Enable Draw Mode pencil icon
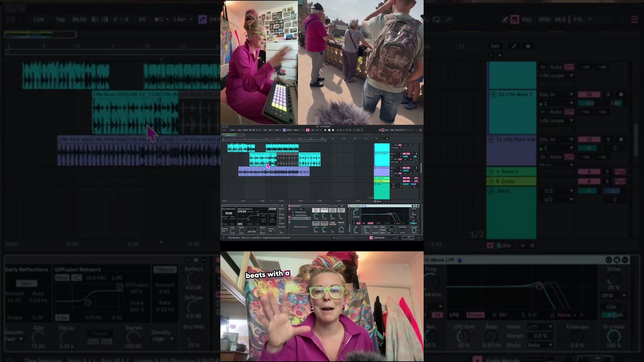644x362 pixels. click(380, 130)
